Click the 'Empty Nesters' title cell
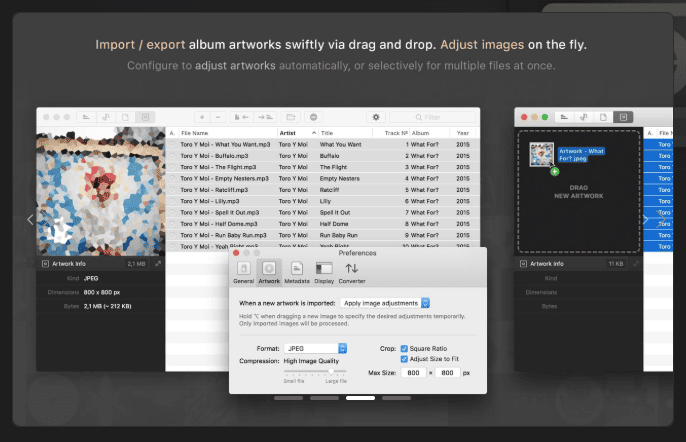 coord(340,179)
